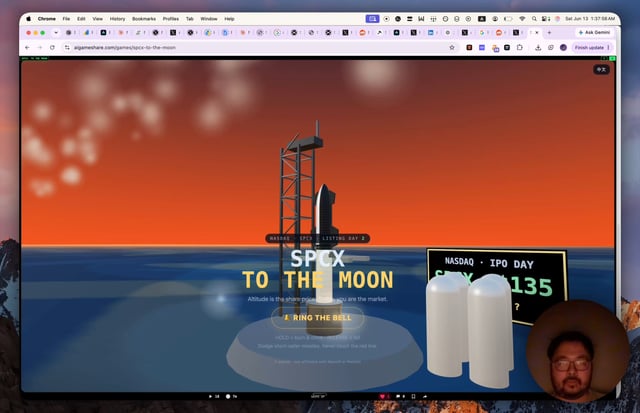Open the Extensions puzzle-piece menu
This screenshot has width=640, height=413.
pos(520,48)
